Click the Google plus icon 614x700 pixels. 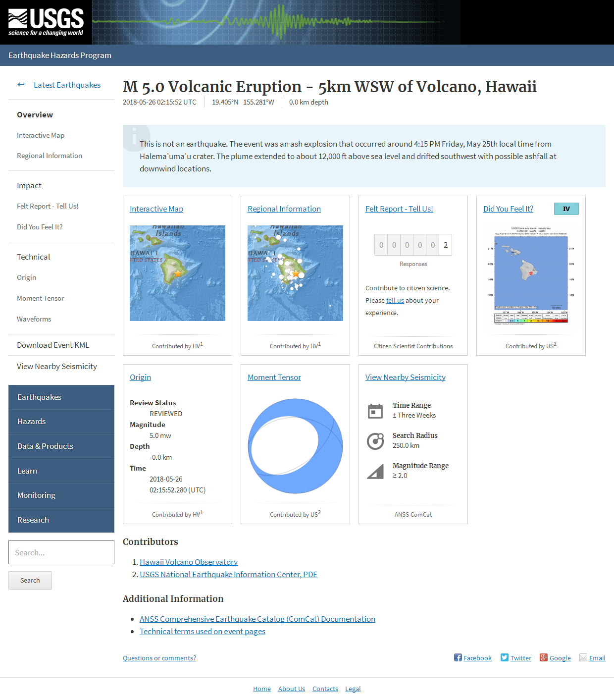544,657
